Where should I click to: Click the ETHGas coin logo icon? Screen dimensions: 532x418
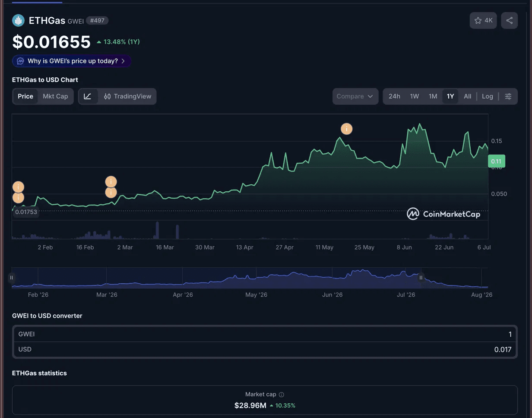pyautogui.click(x=18, y=20)
